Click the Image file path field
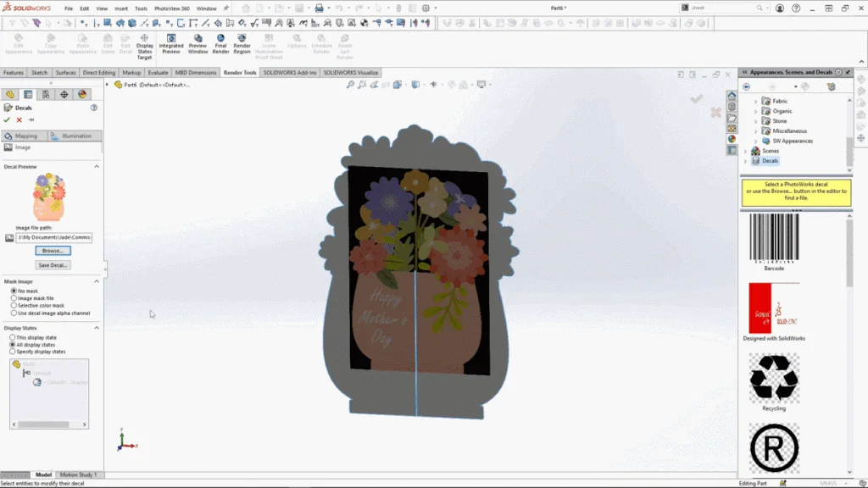This screenshot has width=868, height=488. [x=54, y=237]
